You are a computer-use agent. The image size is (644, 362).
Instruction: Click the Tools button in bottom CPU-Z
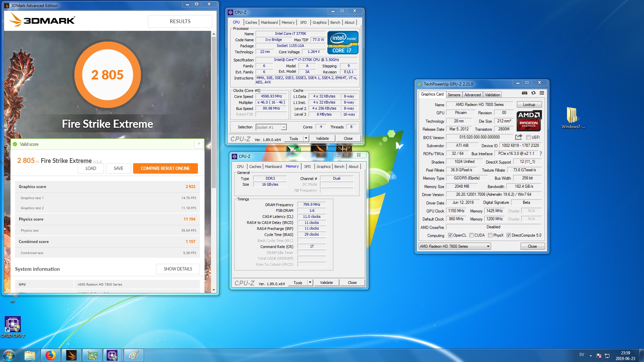(298, 283)
